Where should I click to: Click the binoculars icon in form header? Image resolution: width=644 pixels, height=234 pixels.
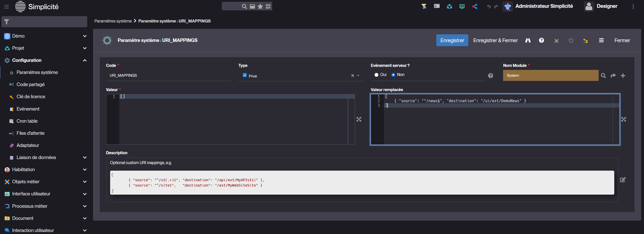click(528, 40)
